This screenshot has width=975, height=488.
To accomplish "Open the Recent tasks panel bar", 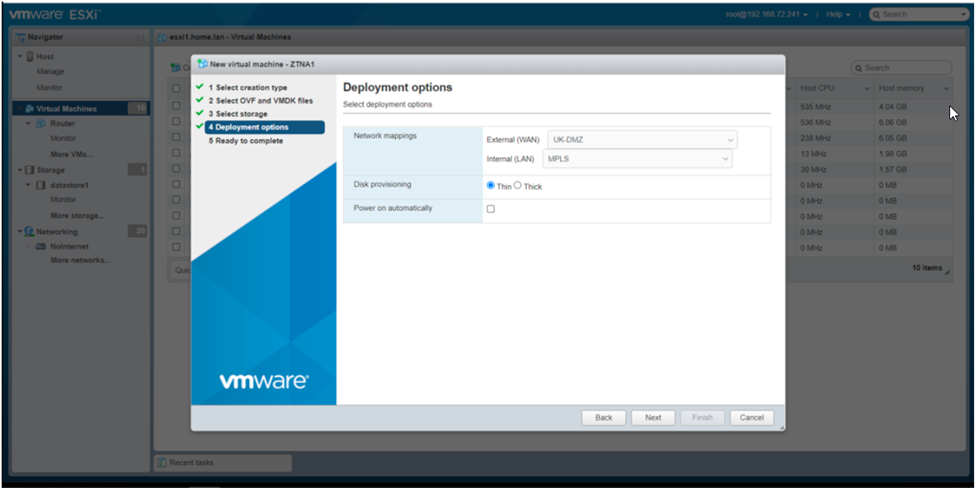I will (x=223, y=463).
